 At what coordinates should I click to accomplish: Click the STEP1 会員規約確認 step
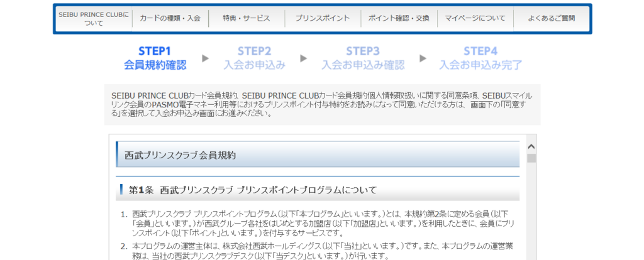[x=155, y=58]
